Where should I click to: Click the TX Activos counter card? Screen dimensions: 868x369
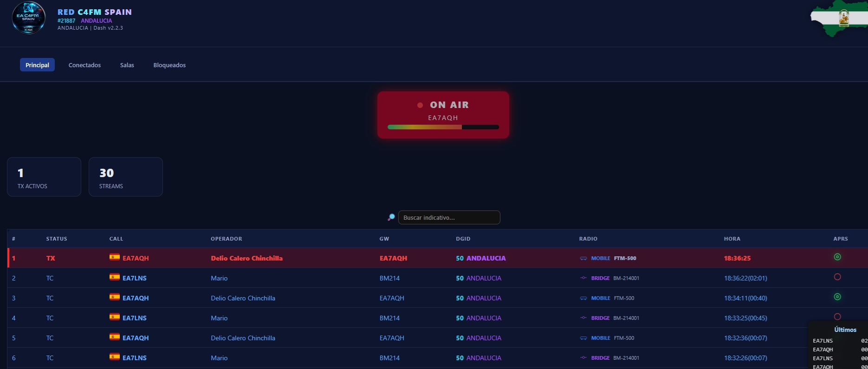click(44, 177)
